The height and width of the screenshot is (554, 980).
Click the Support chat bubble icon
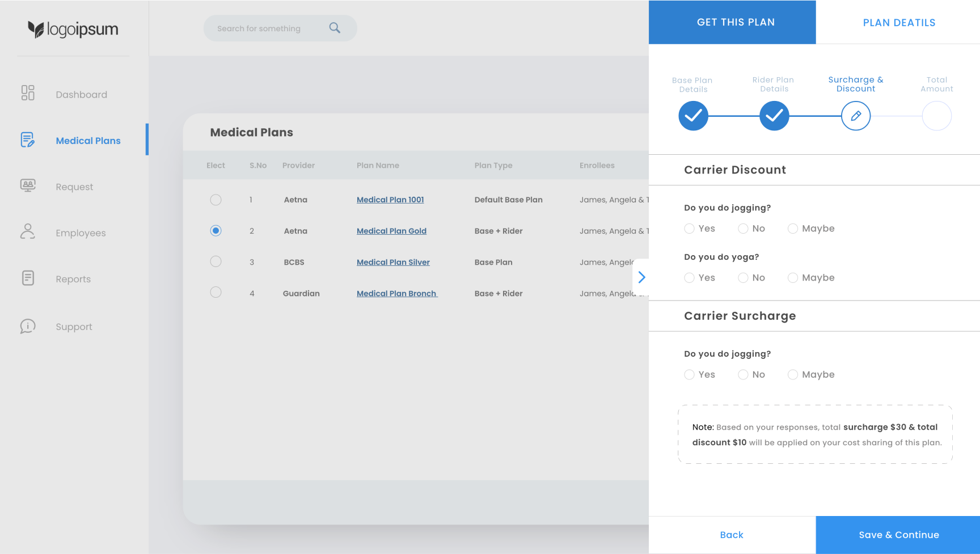click(x=28, y=326)
